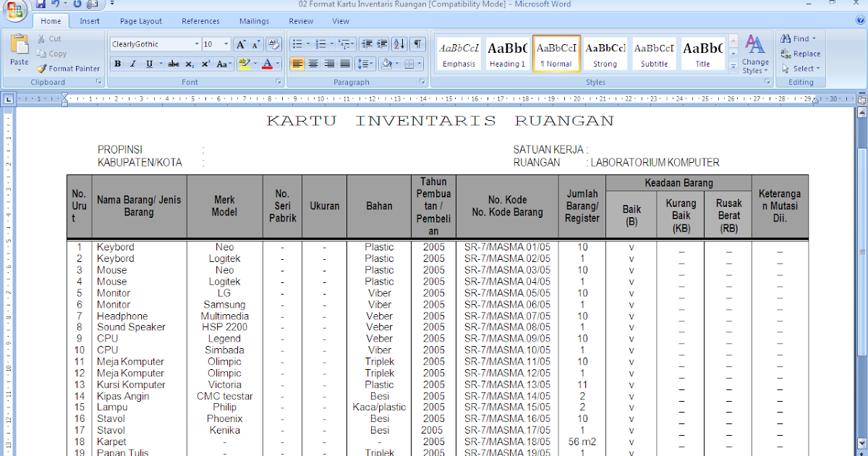Image resolution: width=868 pixels, height=456 pixels.
Task: Select the Justify alignment icon
Action: tap(345, 64)
